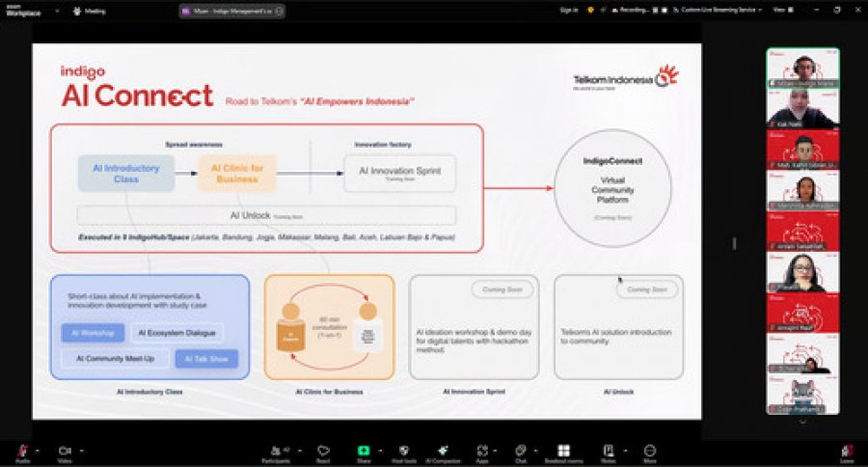Image resolution: width=868 pixels, height=467 pixels.
Task: Launch the AI Companion icon
Action: (443, 451)
